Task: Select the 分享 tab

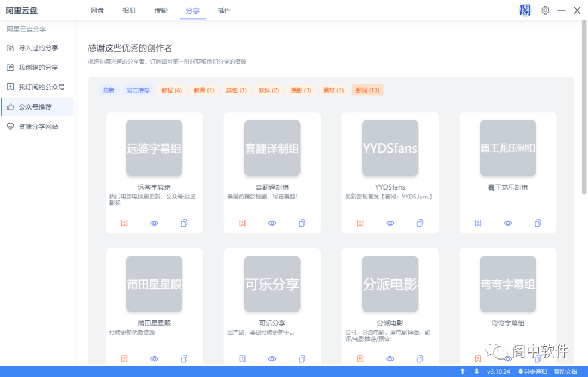Action: [192, 10]
